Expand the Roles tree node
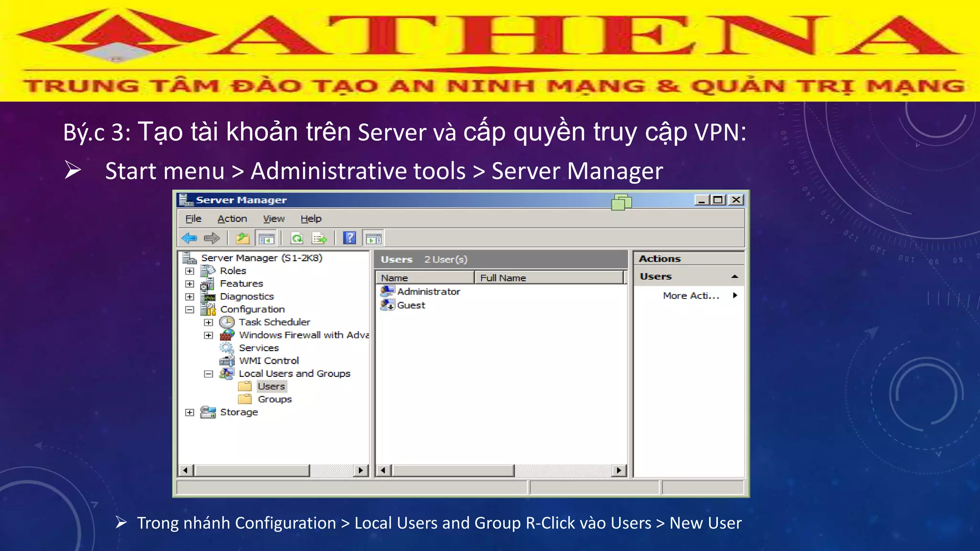Image resolution: width=980 pixels, height=551 pixels. (189, 271)
